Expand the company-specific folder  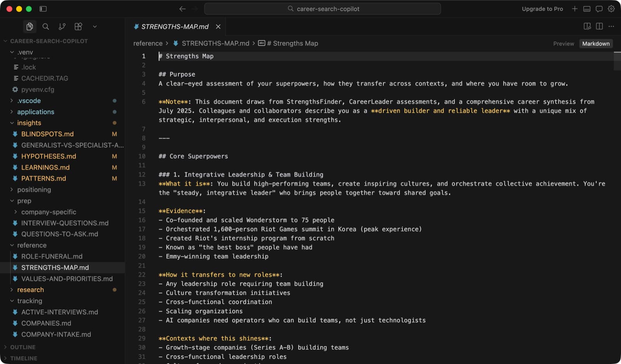49,212
